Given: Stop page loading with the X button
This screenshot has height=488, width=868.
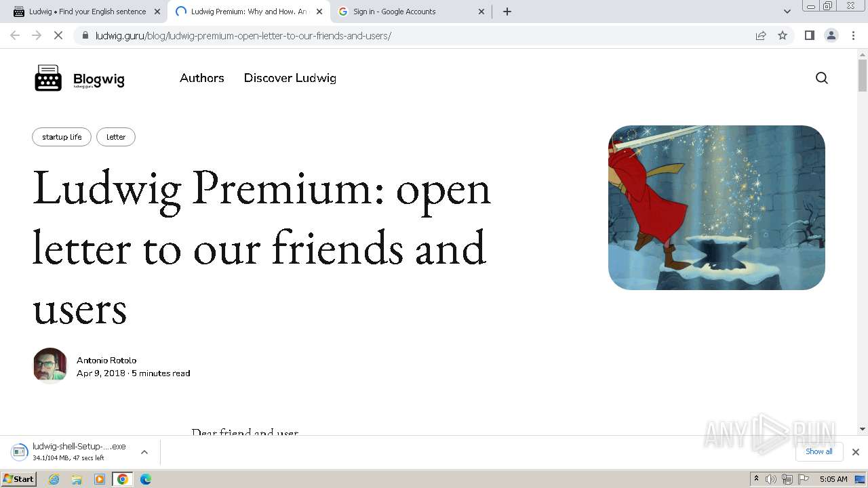Looking at the screenshot, I should [58, 35].
